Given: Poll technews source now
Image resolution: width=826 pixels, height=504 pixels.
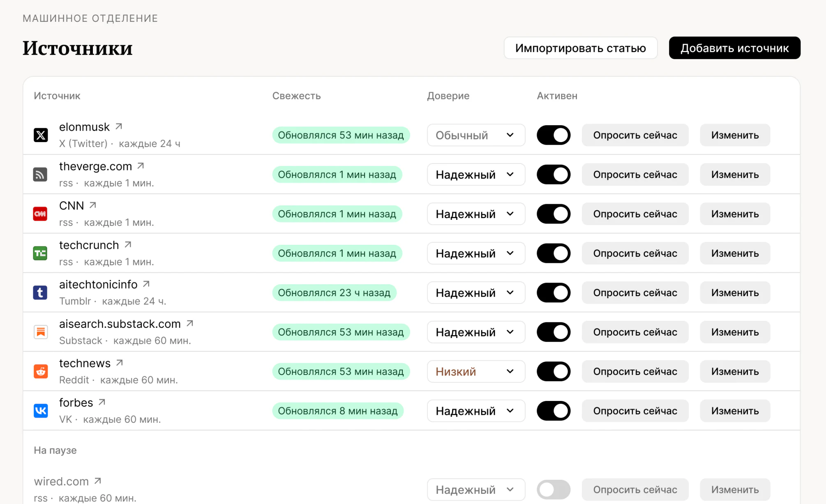Looking at the screenshot, I should click(635, 371).
